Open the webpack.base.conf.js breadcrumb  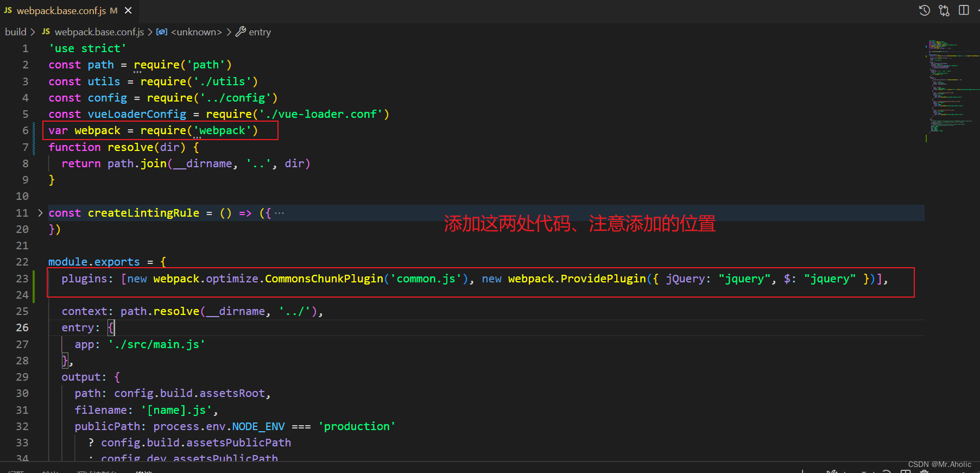(x=99, y=32)
